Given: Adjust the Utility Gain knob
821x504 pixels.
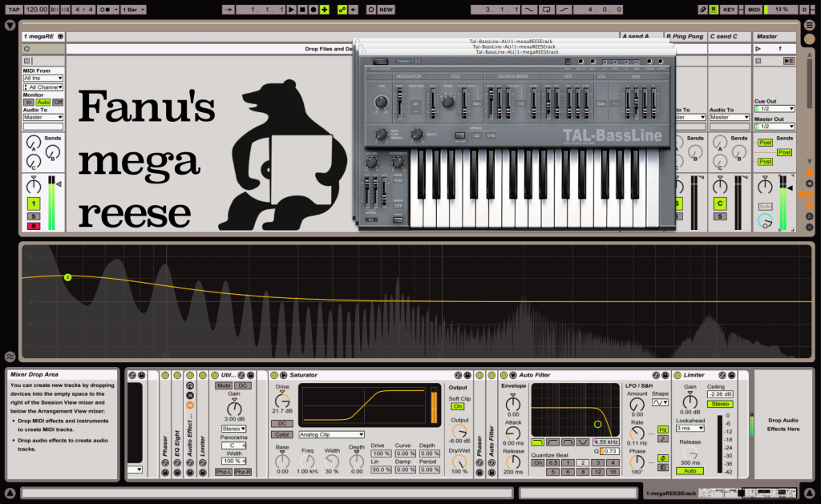Looking at the screenshot, I should coord(234,408).
